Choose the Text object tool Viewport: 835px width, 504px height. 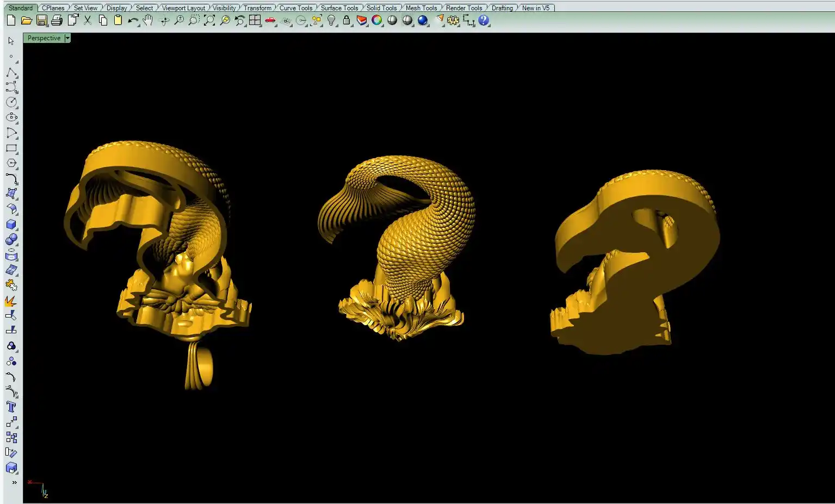[11, 407]
